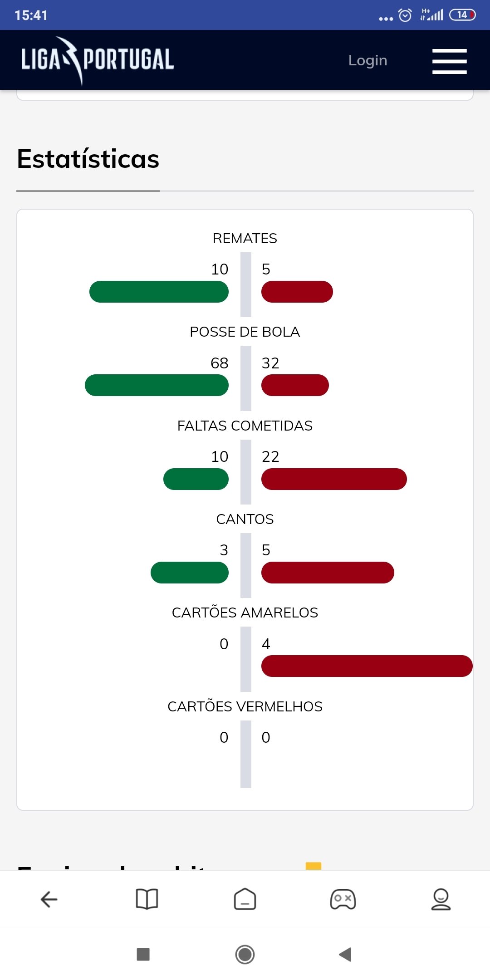Tap the red Cartões Amarelos bar
Viewport: 490px width, 980px height.
coord(367,666)
